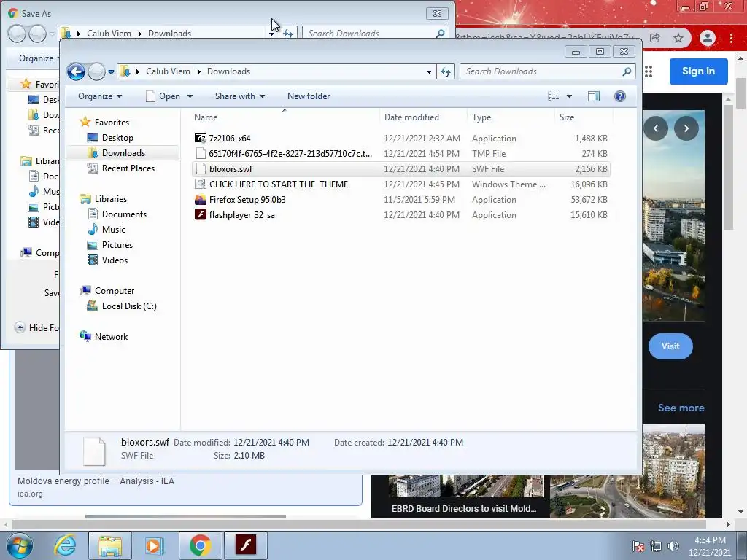Image resolution: width=747 pixels, height=560 pixels.
Task: Show next image with right chevron
Action: click(686, 128)
